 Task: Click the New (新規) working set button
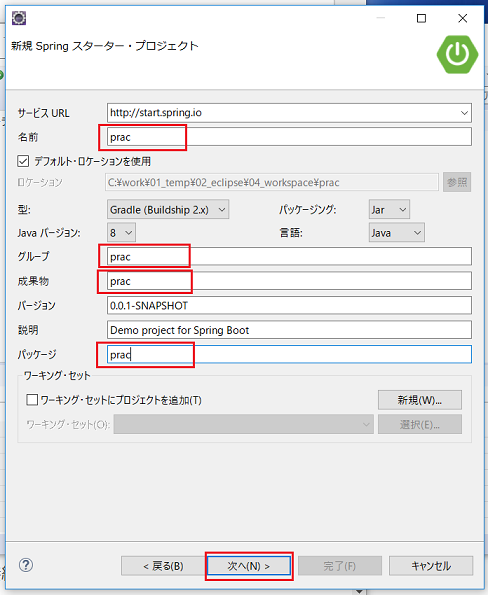(x=420, y=400)
